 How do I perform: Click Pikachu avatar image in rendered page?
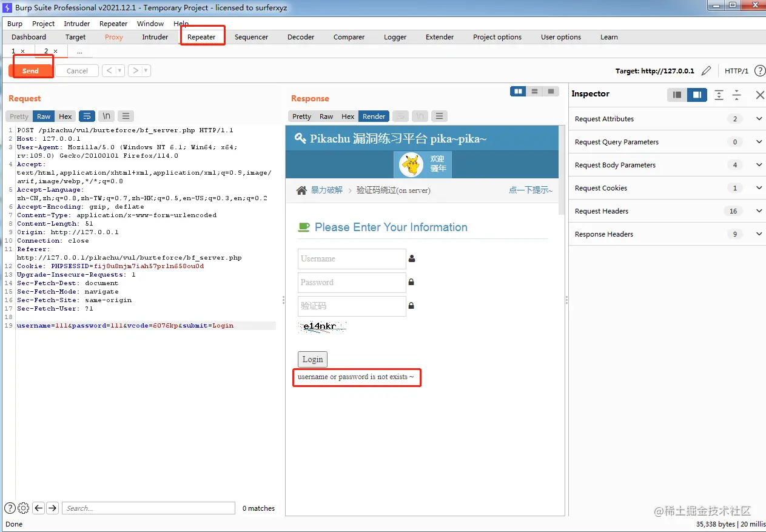(x=411, y=164)
